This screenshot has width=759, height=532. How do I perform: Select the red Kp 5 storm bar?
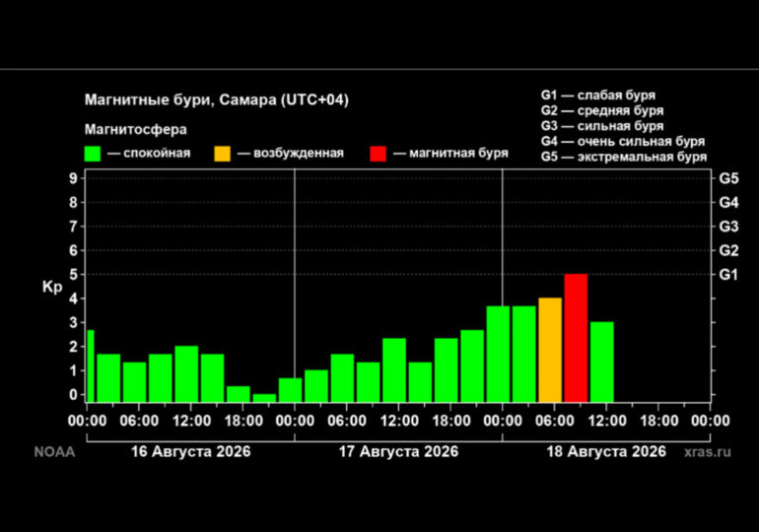point(576,338)
